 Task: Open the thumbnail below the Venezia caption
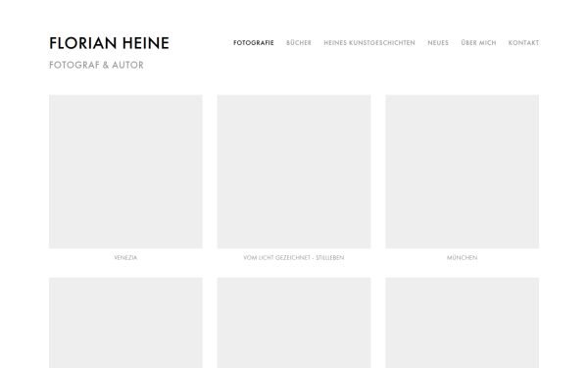[x=125, y=323]
